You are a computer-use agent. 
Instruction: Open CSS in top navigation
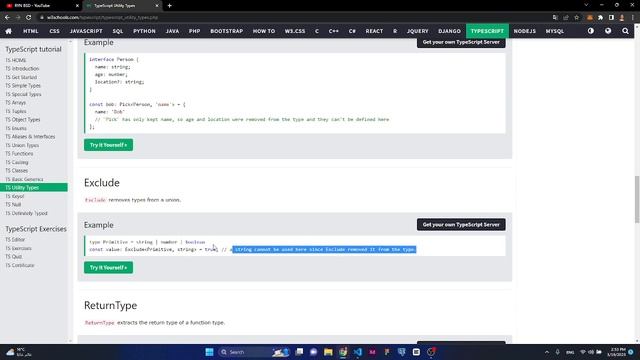coord(54,31)
